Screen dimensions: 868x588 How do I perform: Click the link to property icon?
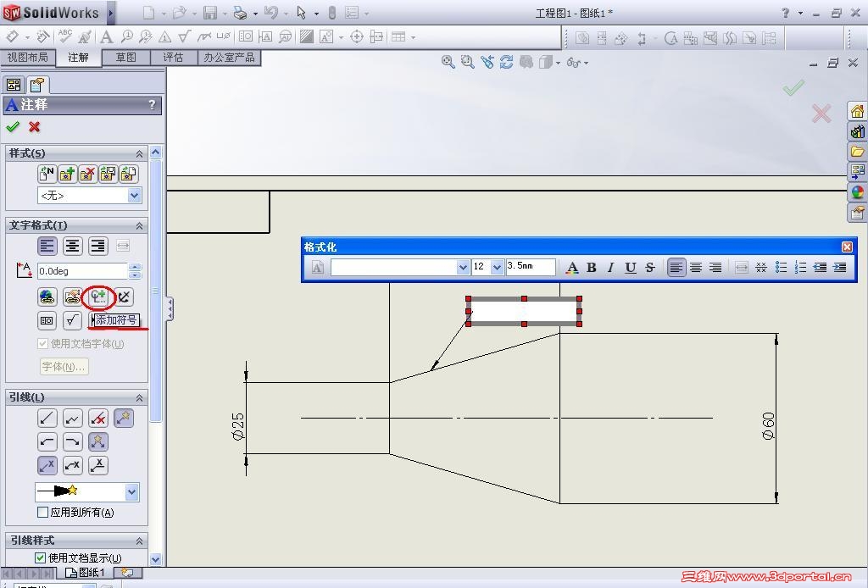73,297
